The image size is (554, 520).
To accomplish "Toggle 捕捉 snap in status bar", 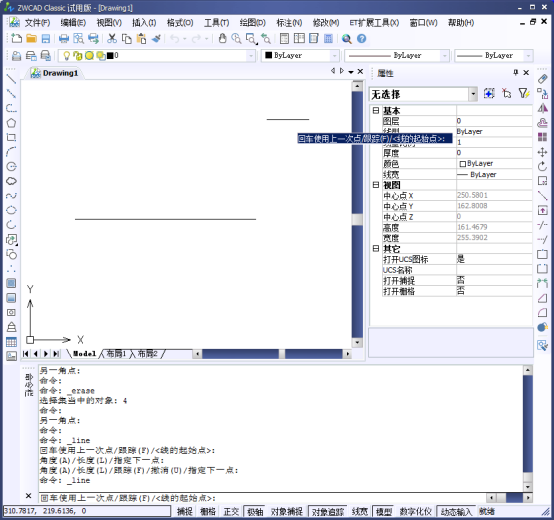I will [184, 511].
